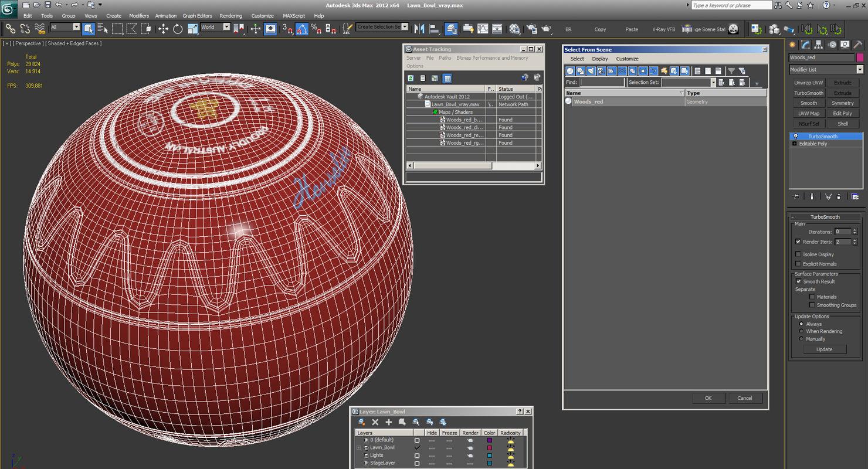
Task: Open the Graph Editors menu
Action: (x=198, y=16)
